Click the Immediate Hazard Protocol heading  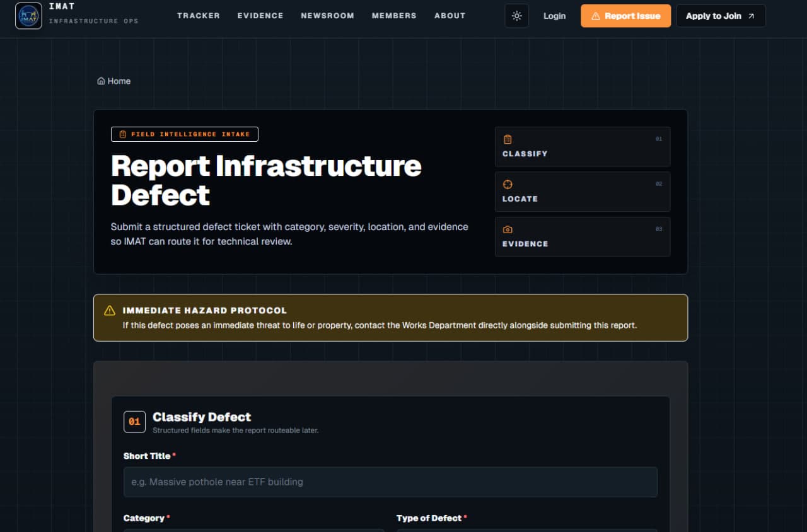coord(205,310)
